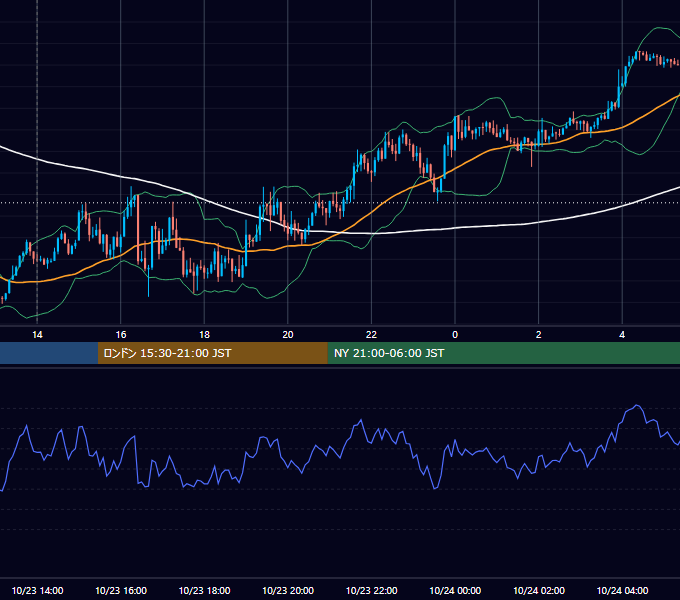This screenshot has width=680, height=600.
Task: Click the 10/23 16:00 time label
Action: [x=121, y=590]
